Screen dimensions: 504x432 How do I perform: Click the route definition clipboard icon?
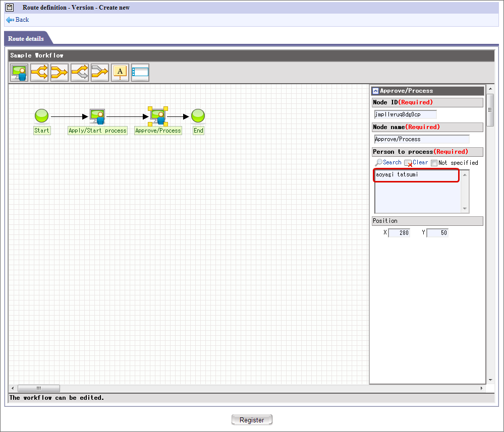coord(10,8)
